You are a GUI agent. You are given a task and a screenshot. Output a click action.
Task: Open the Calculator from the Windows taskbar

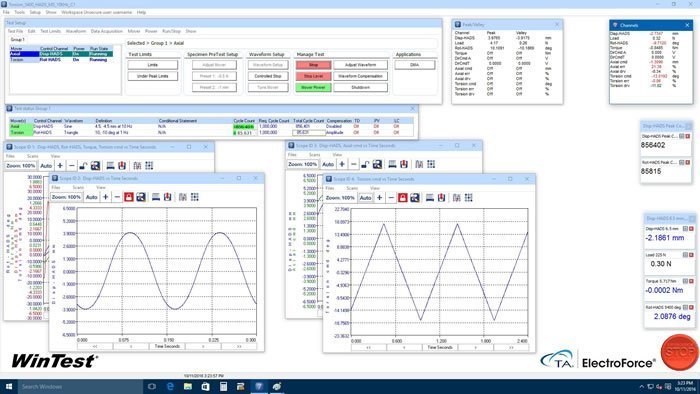click(x=223, y=386)
